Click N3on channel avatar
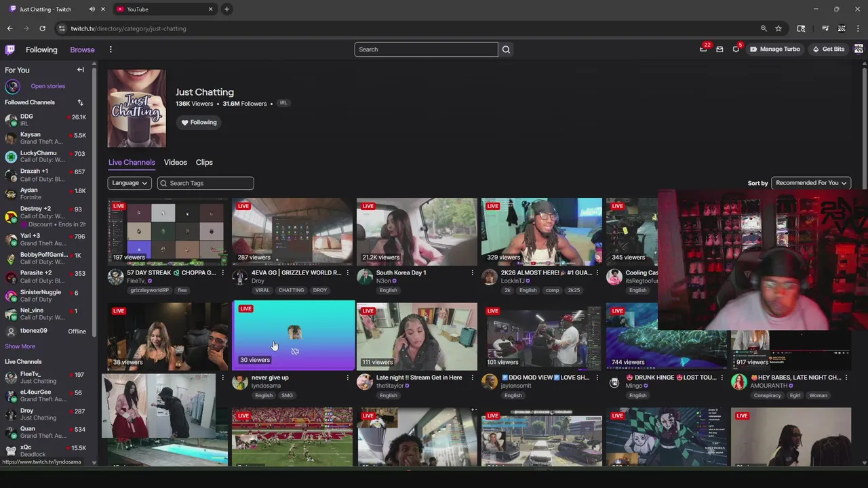Screen dimensions: 868x488 point(365,277)
